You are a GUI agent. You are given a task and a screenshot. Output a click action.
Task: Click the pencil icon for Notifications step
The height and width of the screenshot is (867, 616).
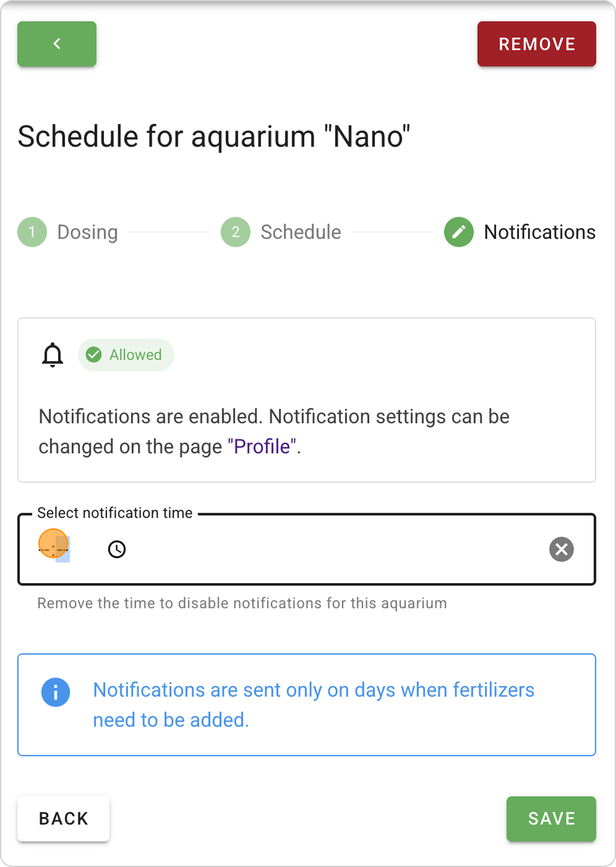(x=459, y=232)
